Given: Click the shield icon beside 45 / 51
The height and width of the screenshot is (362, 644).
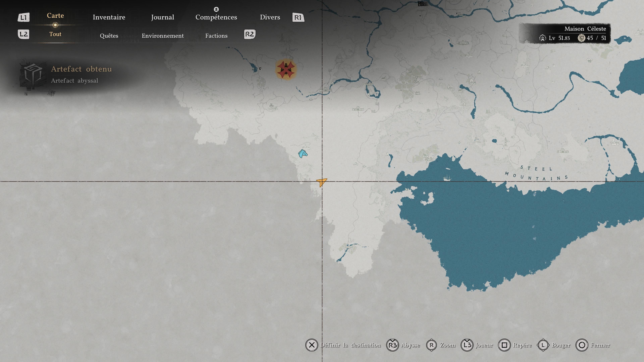Looking at the screenshot, I should [581, 38].
